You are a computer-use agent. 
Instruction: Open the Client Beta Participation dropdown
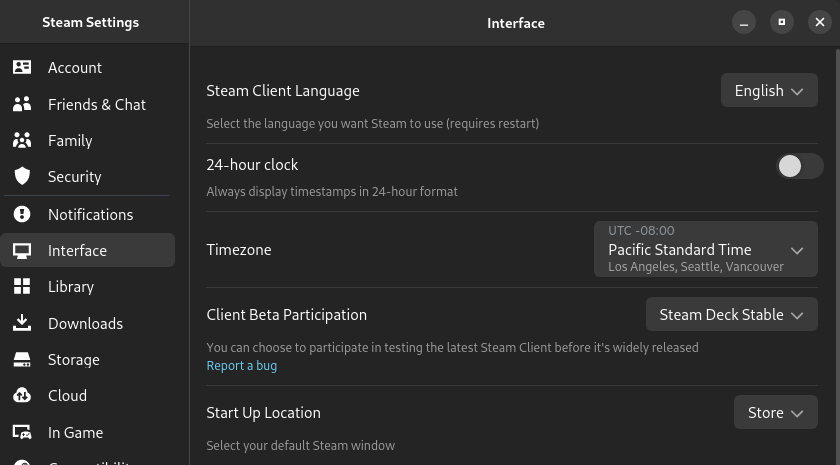point(731,315)
